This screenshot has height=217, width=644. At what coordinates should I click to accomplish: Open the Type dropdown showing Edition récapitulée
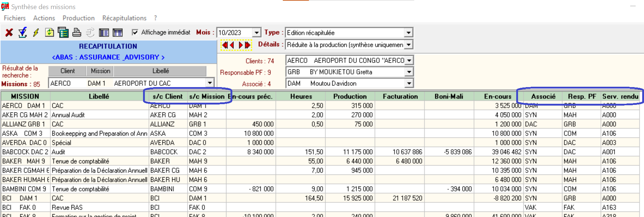[408, 33]
